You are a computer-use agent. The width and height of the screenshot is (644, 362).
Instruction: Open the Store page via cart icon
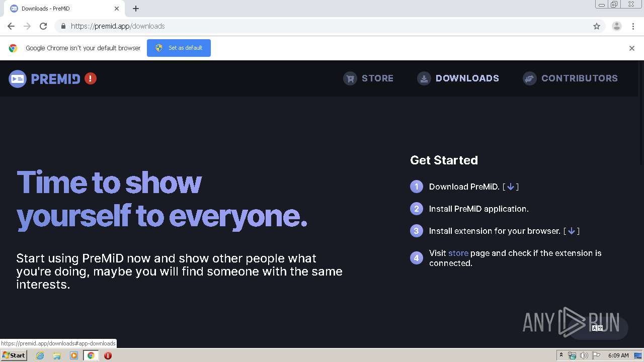(350, 78)
